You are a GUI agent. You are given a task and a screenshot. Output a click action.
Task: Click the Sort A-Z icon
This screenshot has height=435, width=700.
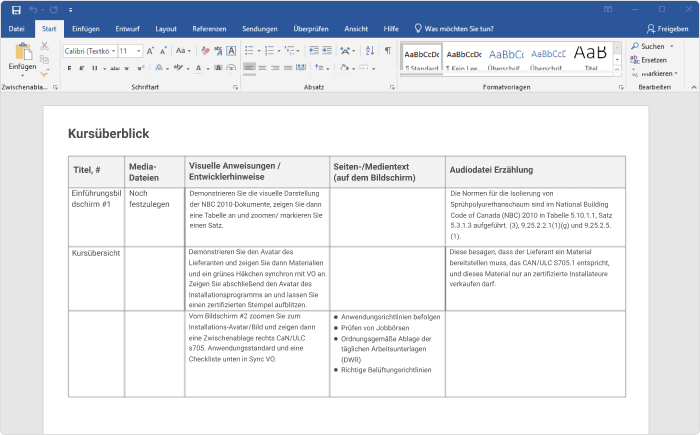point(370,50)
